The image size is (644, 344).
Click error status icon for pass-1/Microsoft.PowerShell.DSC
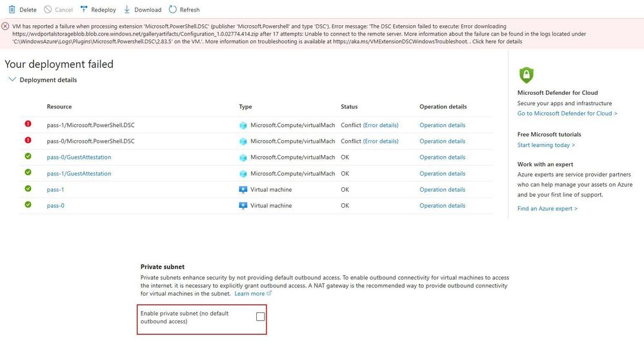pos(28,124)
